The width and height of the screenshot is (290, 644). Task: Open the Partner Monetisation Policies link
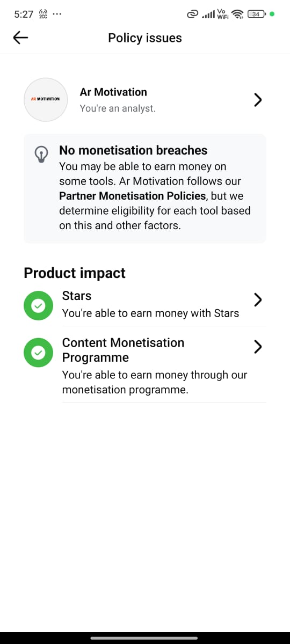tap(133, 196)
